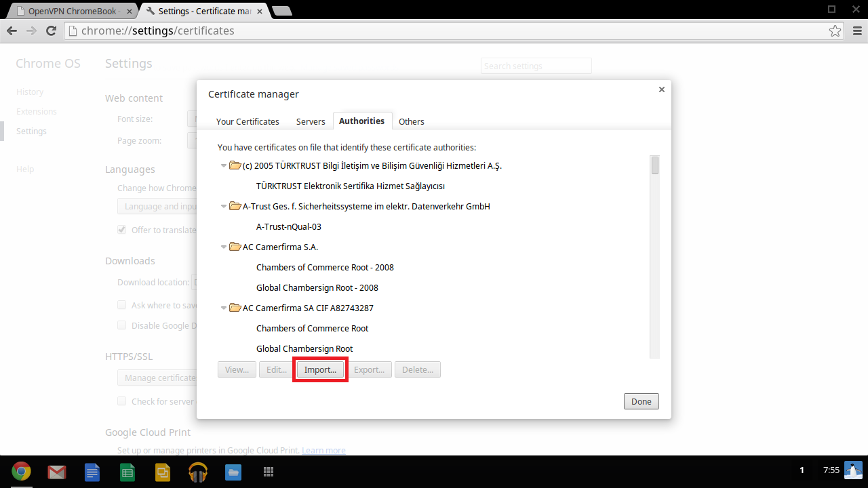Open Chrome browser from the shelf
Viewport: 868px width, 488px height.
point(20,472)
